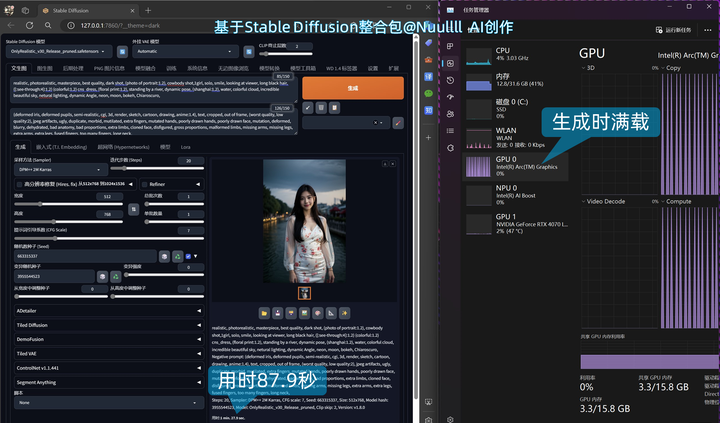Open the Users icon in Task Manager sidebar
This screenshot has width=720, height=423.
[x=450, y=114]
